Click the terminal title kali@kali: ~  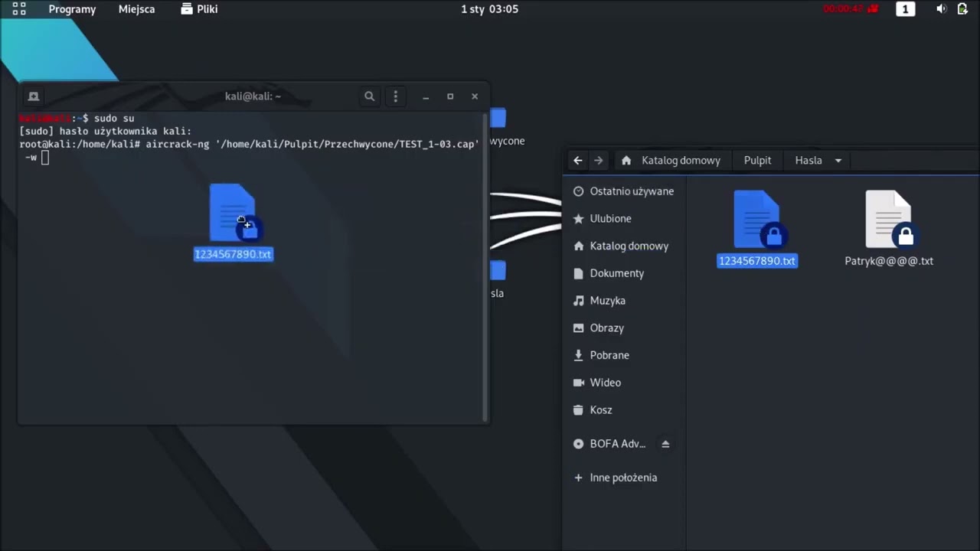253,96
